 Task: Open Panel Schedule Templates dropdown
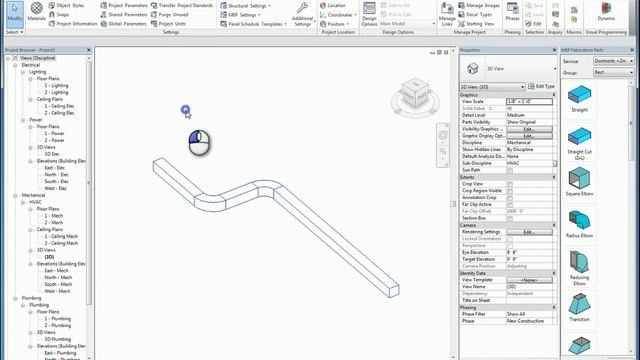tap(253, 24)
